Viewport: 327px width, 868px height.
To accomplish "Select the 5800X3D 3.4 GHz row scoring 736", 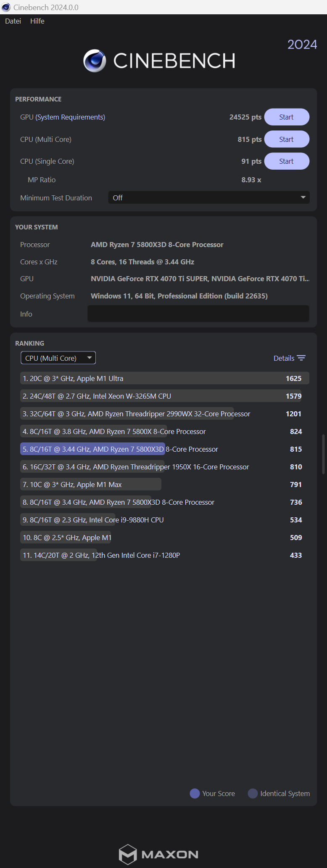I will click(x=165, y=502).
